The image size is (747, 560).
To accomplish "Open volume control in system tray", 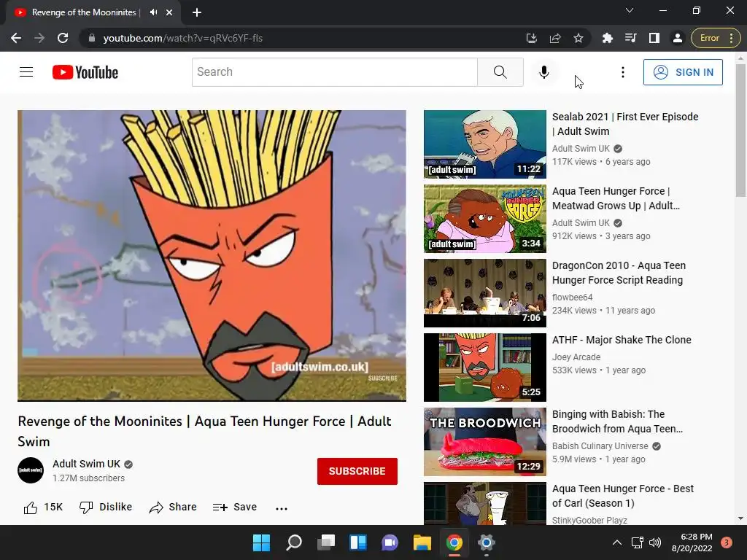I will click(x=656, y=542).
